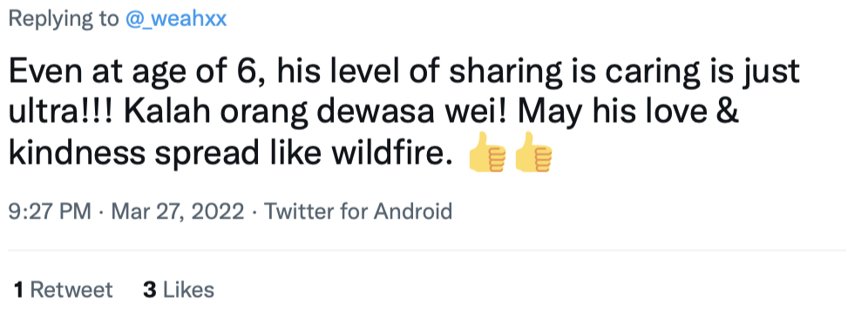
Task: View the 3 Likes list
Action: 179,290
